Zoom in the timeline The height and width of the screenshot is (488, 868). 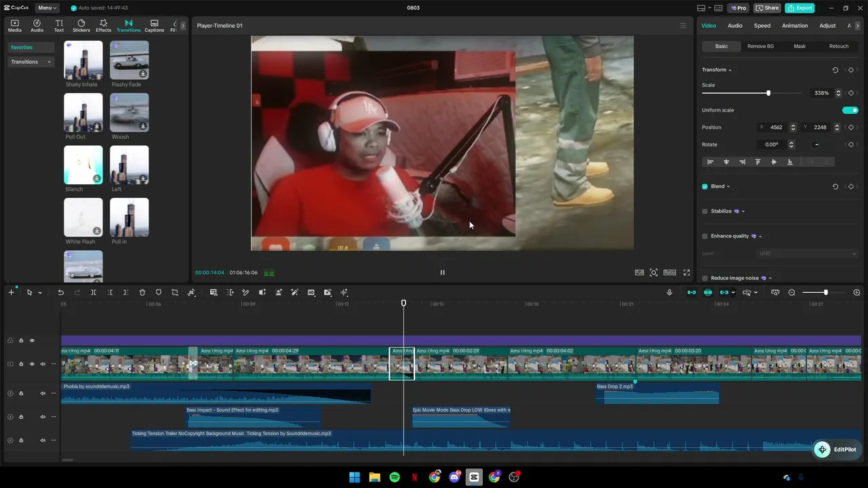point(856,292)
